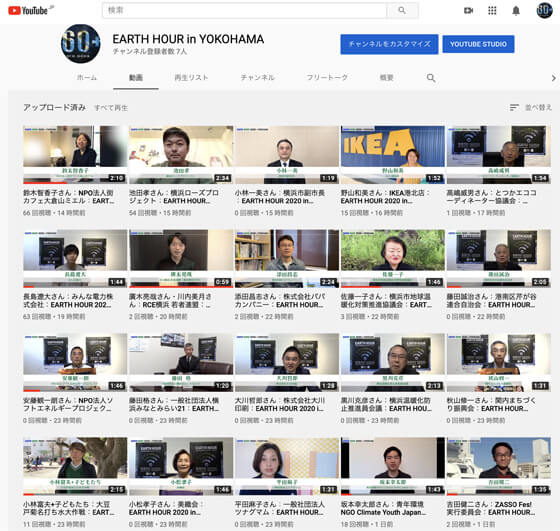Click the search magnifier button

point(402,10)
